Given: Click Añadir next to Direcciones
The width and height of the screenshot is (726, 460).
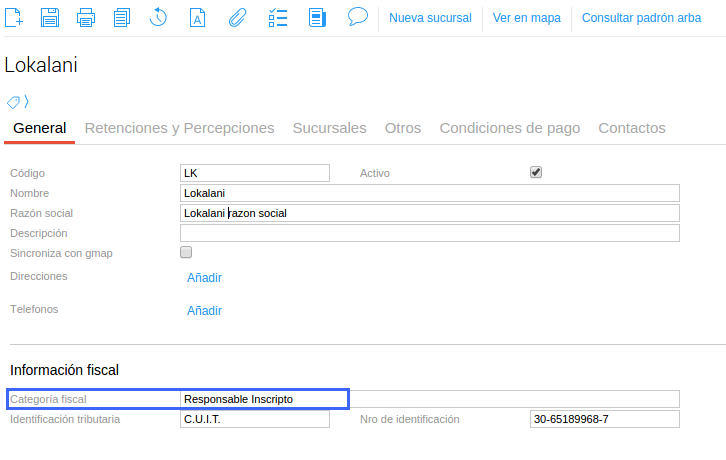Looking at the screenshot, I should coord(204,277).
